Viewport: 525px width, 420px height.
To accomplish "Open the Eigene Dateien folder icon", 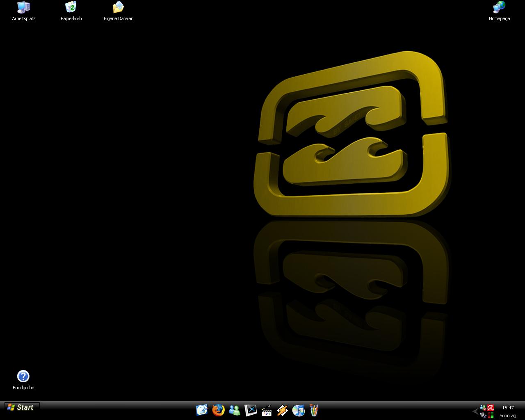I will pos(119,11).
